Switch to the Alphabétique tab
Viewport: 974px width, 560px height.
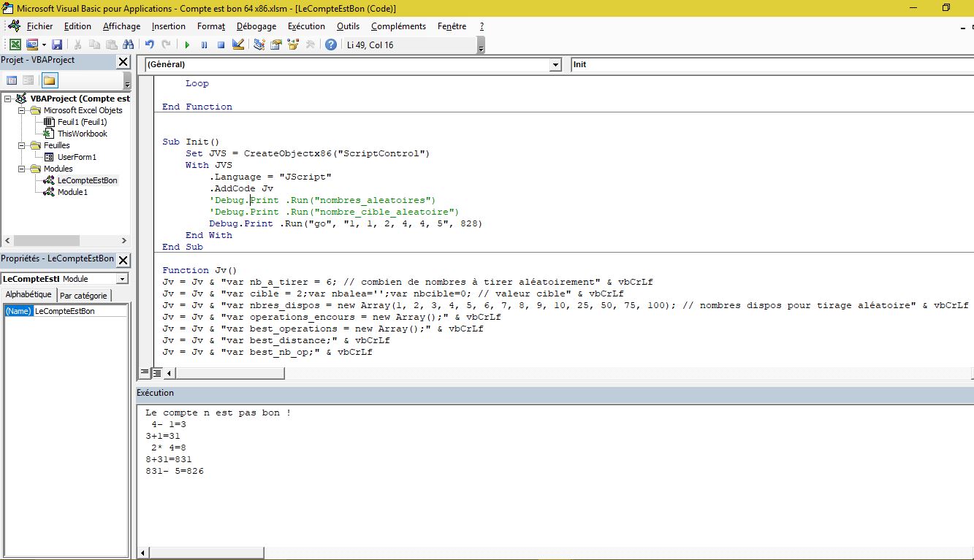click(x=28, y=295)
